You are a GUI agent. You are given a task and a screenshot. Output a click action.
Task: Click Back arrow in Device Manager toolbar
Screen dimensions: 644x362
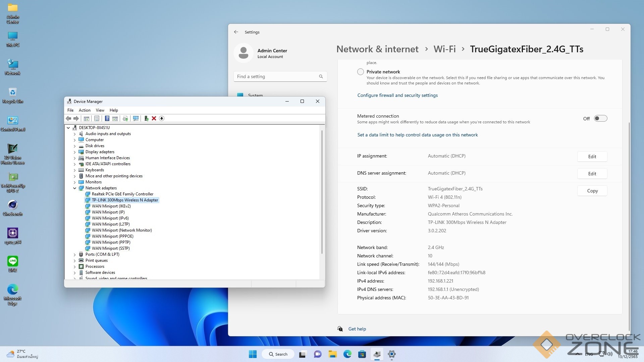68,118
